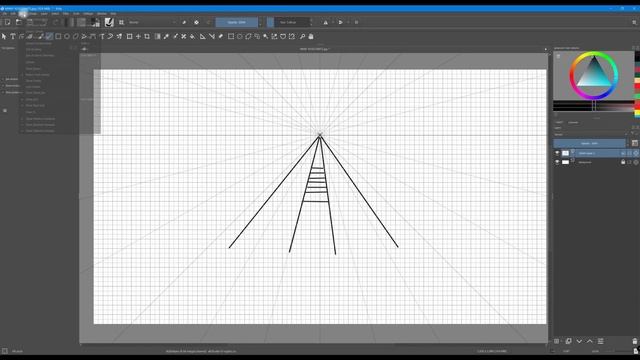
Task: Select the Calligraphy tool
Action: pos(31,36)
